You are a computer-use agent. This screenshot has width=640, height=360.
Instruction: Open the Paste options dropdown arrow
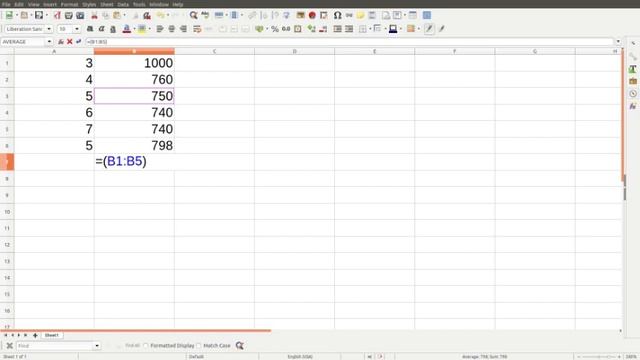tap(124, 16)
